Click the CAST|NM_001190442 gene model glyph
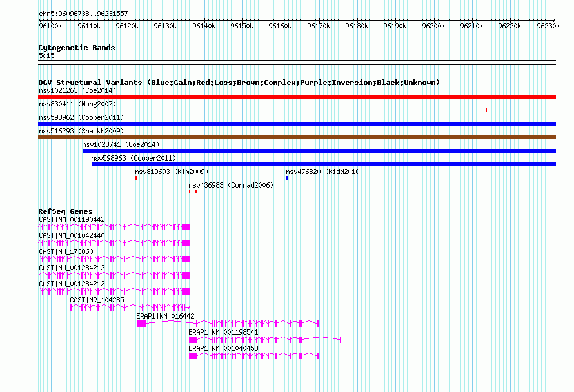The image size is (574, 392). click(x=114, y=227)
